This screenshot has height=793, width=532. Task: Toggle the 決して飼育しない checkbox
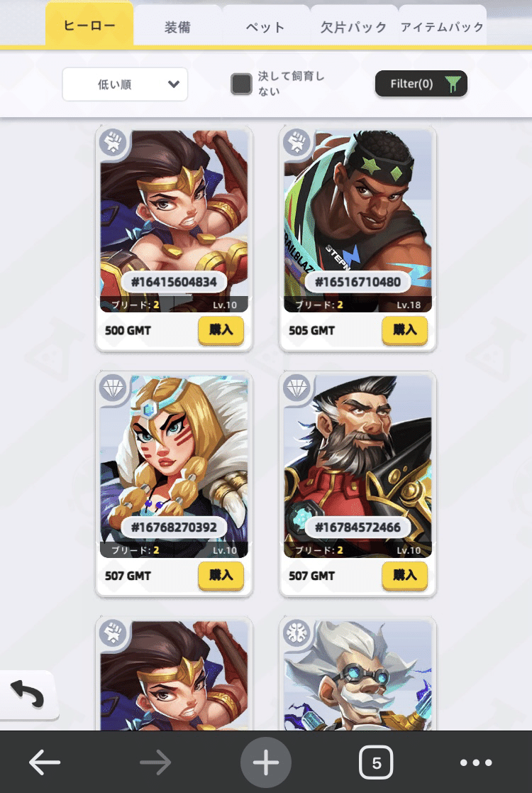point(241,84)
